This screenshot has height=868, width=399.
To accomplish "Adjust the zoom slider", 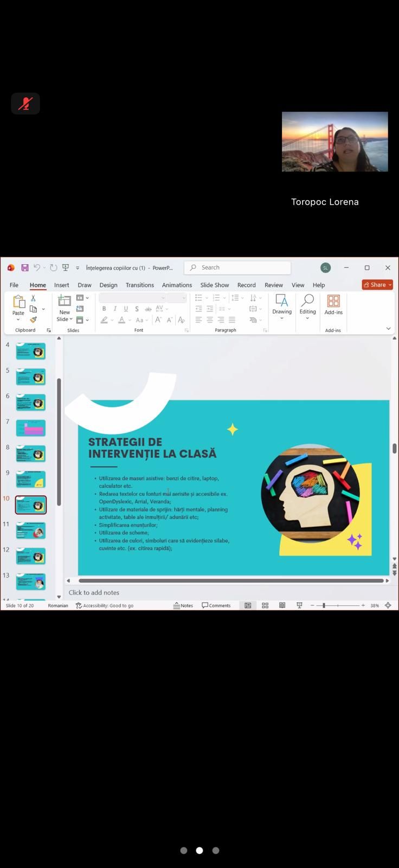I will (x=324, y=605).
